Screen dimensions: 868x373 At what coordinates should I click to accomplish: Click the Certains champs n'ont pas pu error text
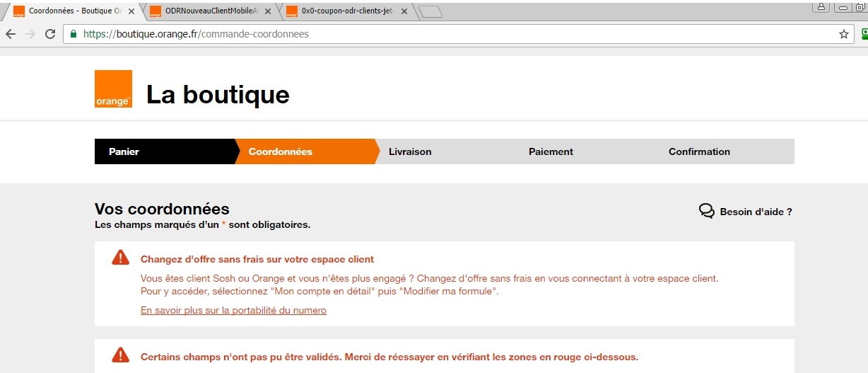pos(389,357)
